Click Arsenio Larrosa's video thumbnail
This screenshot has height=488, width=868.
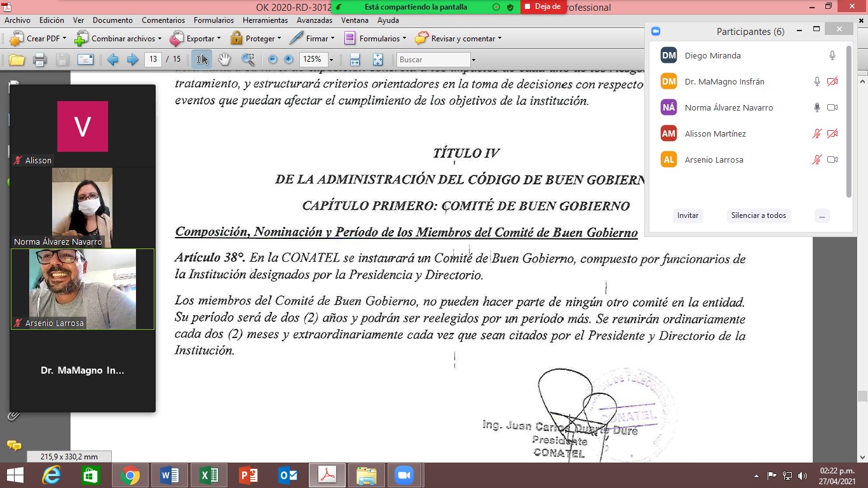point(83,289)
